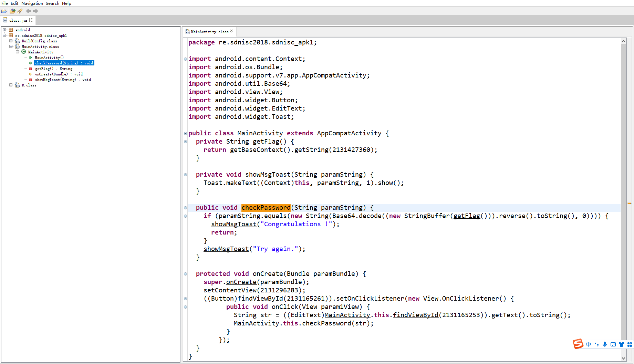Expand the android tree node
Screen dimensions: 634x364
point(4,30)
